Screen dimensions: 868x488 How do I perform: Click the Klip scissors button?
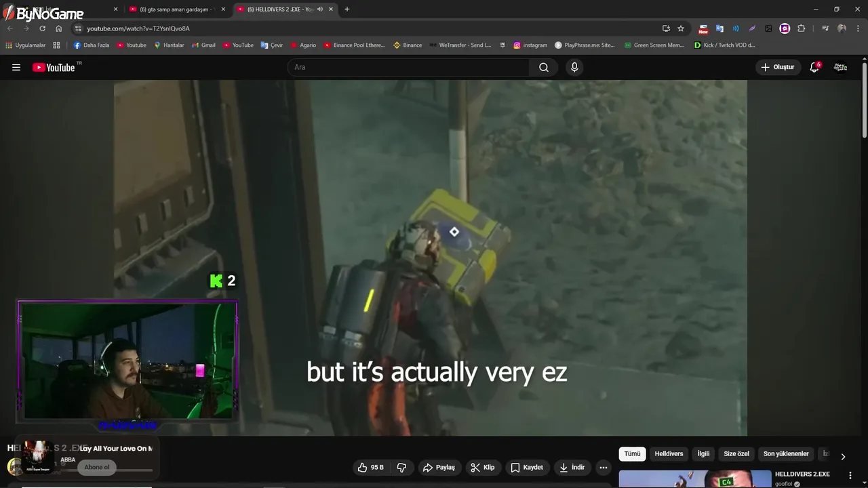coord(483,468)
